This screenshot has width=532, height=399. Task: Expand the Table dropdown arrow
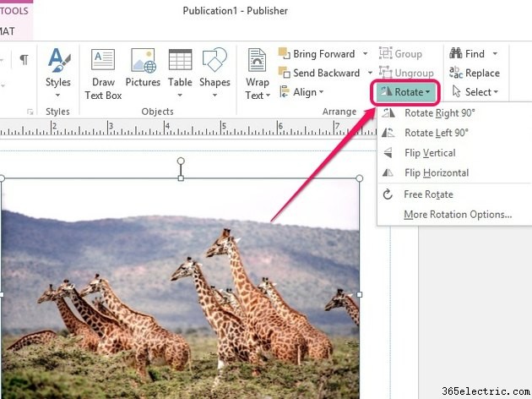pyautogui.click(x=180, y=95)
